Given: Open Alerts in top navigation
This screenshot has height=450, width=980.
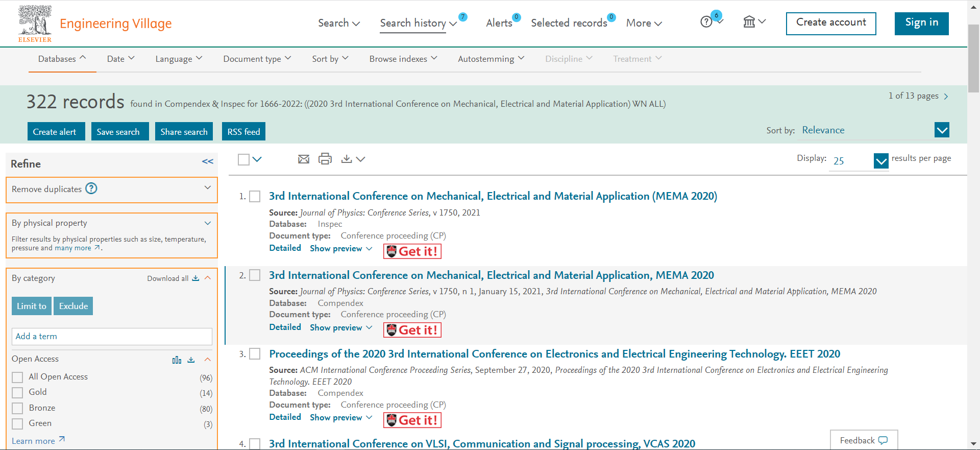Looking at the screenshot, I should coord(499,23).
